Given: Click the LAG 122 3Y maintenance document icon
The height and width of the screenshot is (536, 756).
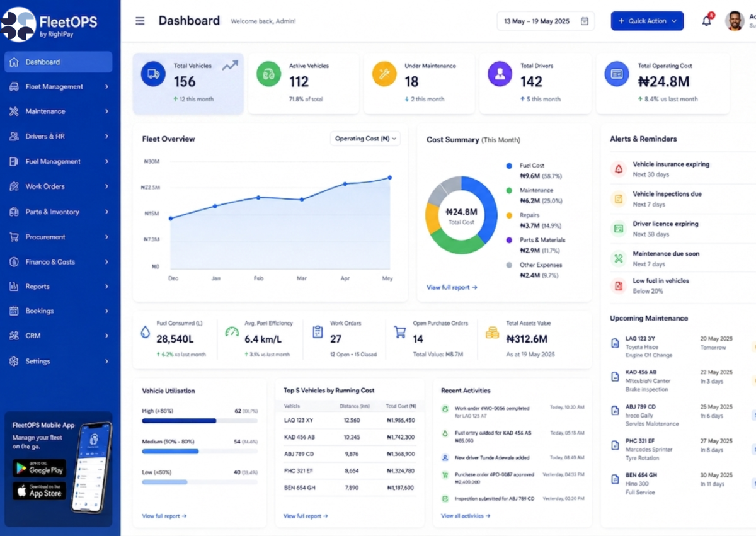Looking at the screenshot, I should (x=616, y=343).
